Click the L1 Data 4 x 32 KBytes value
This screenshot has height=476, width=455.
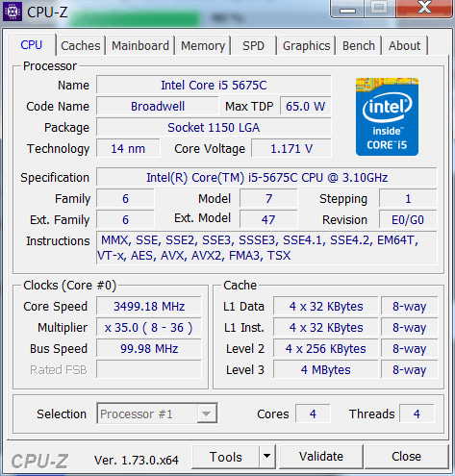pyautogui.click(x=326, y=307)
